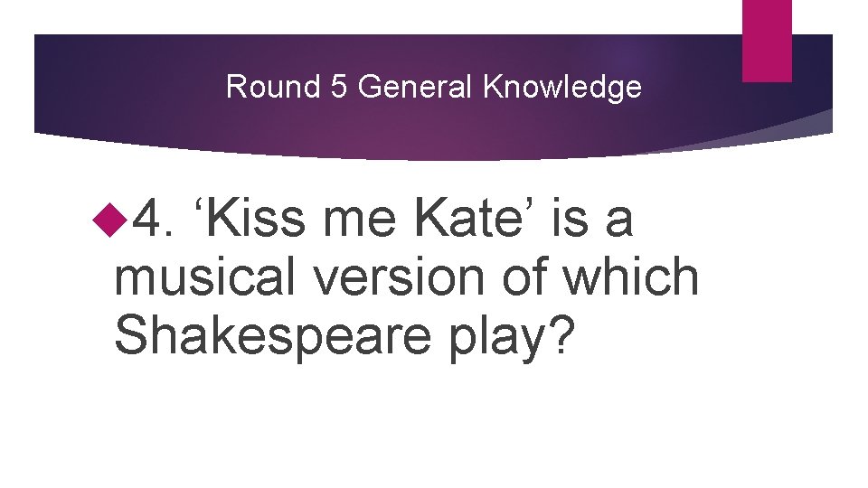This screenshot has height=488, width=868.
Task: Select the 'Round 5 General Knowledge' title
Action: click(433, 87)
